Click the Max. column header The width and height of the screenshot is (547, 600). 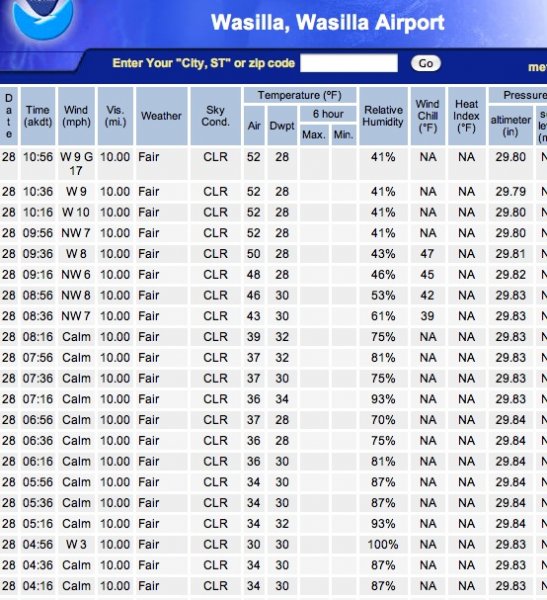[x=314, y=135]
